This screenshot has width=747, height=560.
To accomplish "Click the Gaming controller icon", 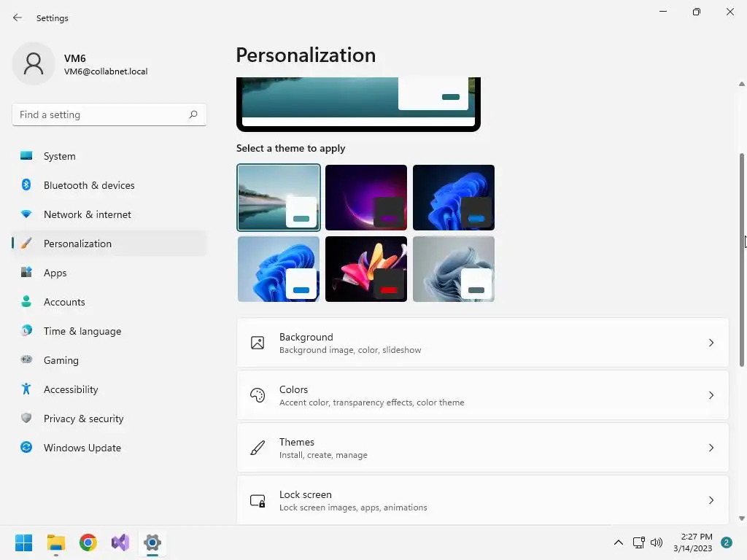I will coord(26,359).
